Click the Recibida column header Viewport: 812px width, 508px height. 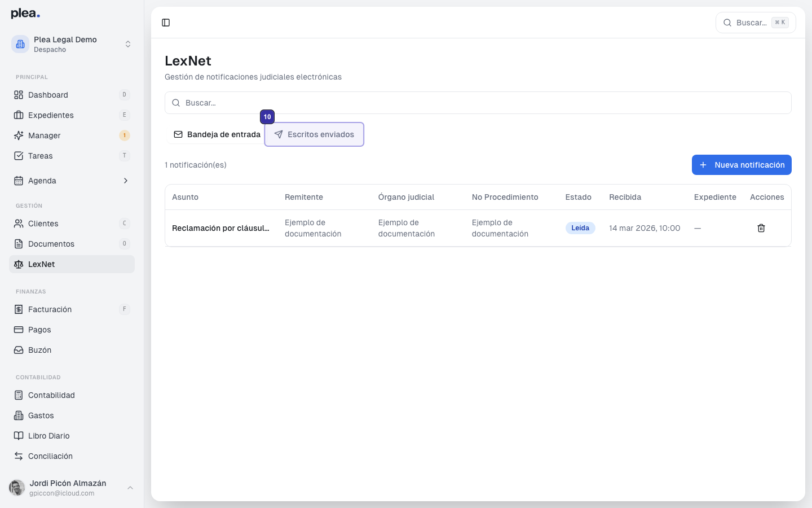tap(625, 197)
